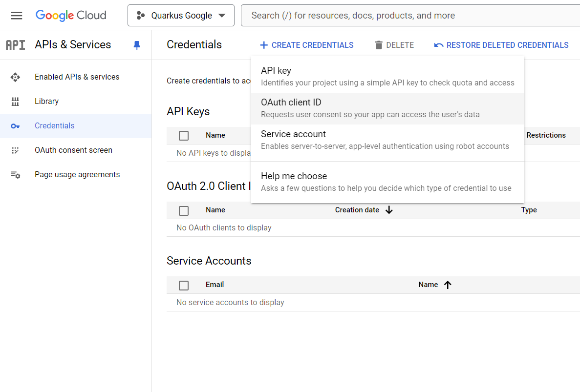Click the API Keys section heading
This screenshot has width=580, height=392.
(x=188, y=111)
